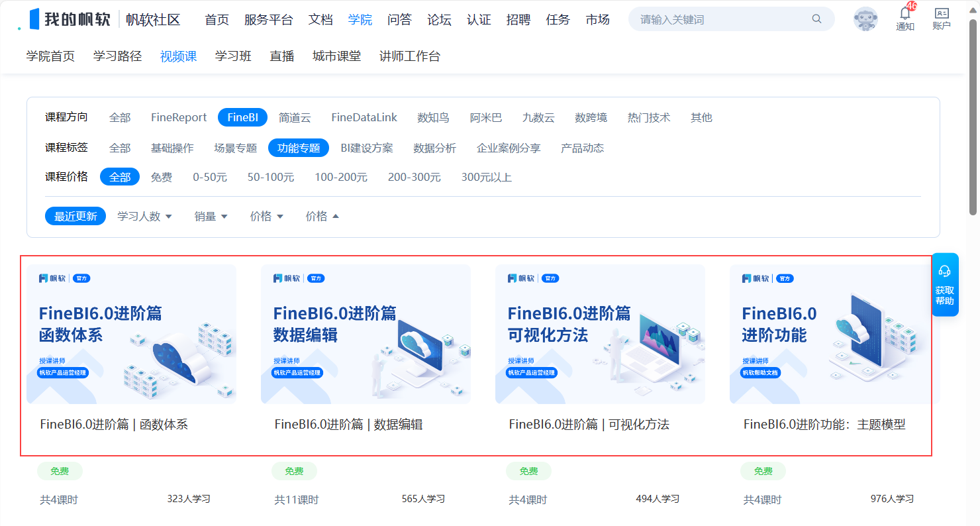Viewport: 980px width, 526px height.
Task: Switch to 学习班 tab
Action: coord(233,56)
